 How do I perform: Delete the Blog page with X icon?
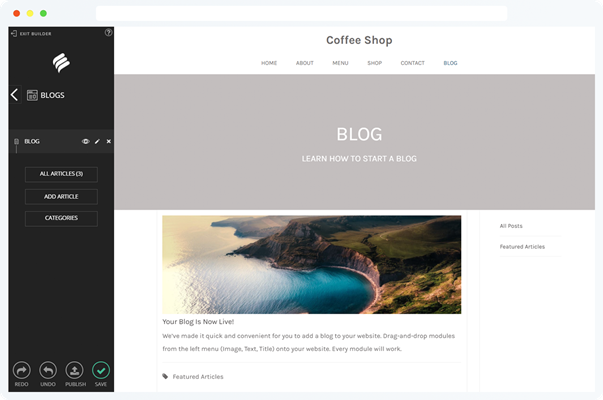pos(109,142)
